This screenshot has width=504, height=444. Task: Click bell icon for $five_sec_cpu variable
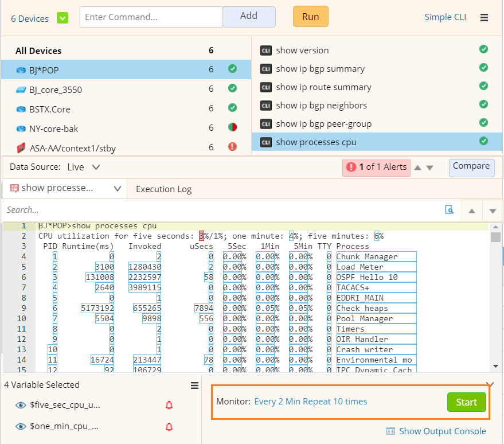[169, 406]
